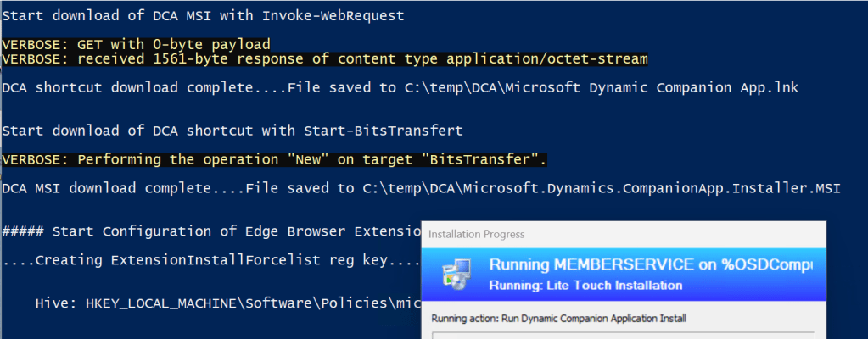
Task: Click 'Running: Lite Touch Installation' subtitle
Action: 585,286
